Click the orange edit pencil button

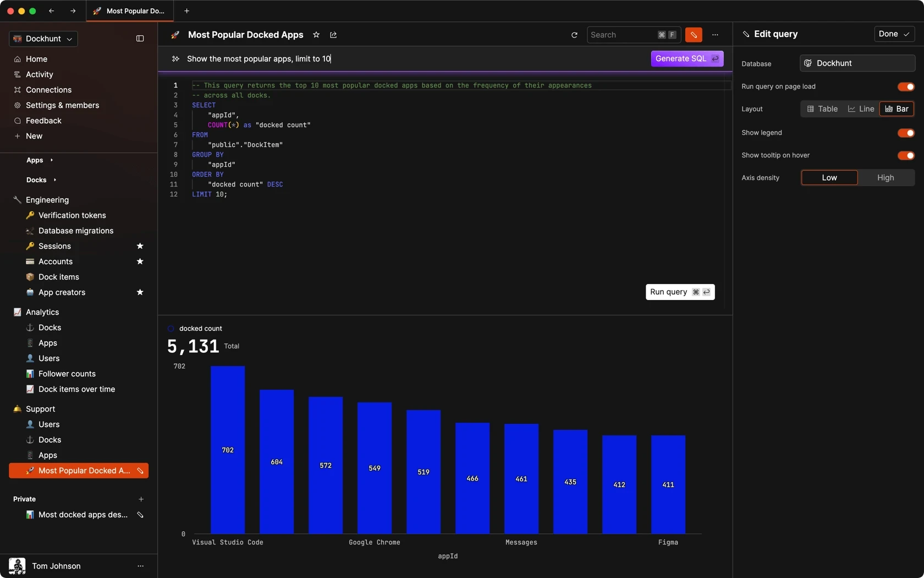[x=694, y=35]
